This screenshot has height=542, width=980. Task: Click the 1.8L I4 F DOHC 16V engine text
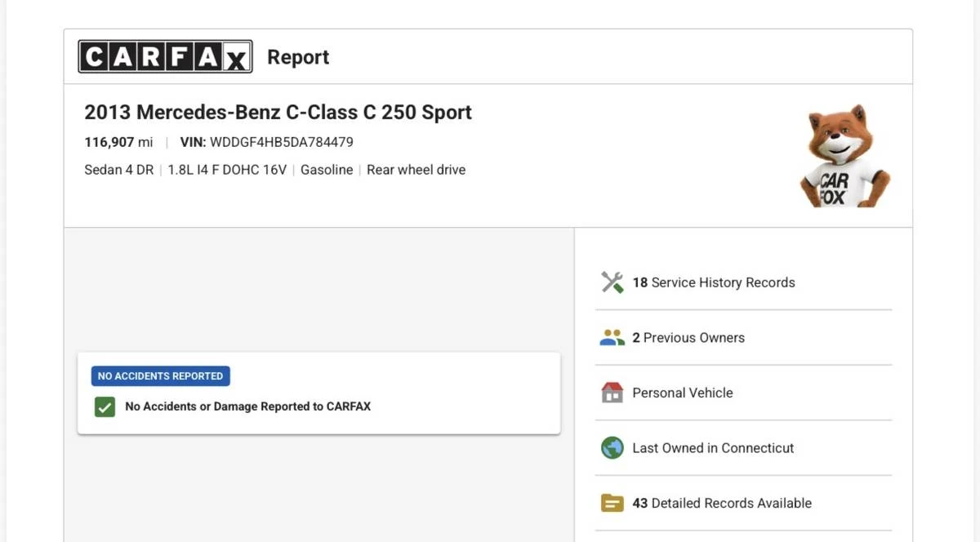[227, 170]
